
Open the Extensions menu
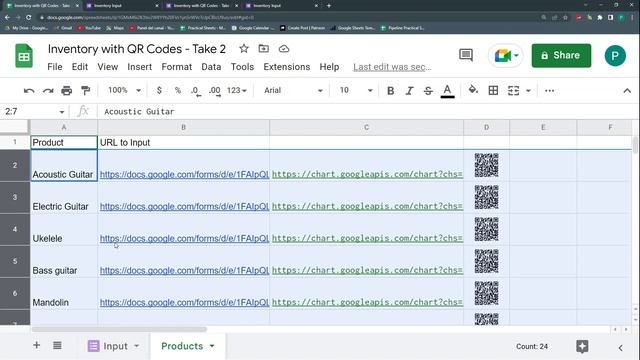[287, 67]
